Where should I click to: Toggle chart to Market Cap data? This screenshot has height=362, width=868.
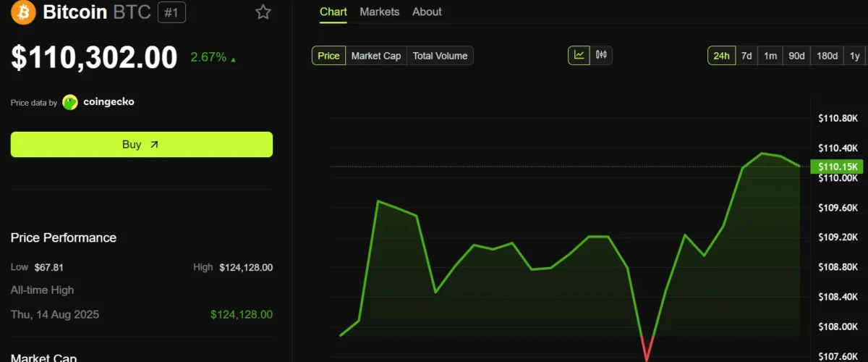tap(376, 56)
